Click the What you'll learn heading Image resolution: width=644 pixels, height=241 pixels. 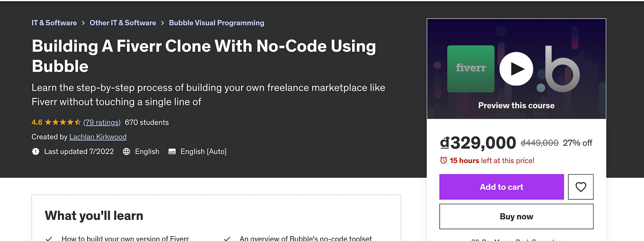coord(94,216)
